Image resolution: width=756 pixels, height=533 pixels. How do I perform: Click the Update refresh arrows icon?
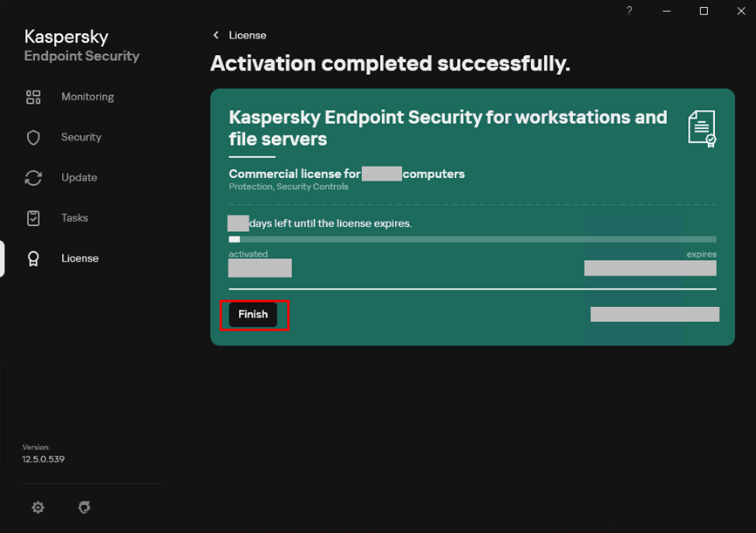pos(33,178)
